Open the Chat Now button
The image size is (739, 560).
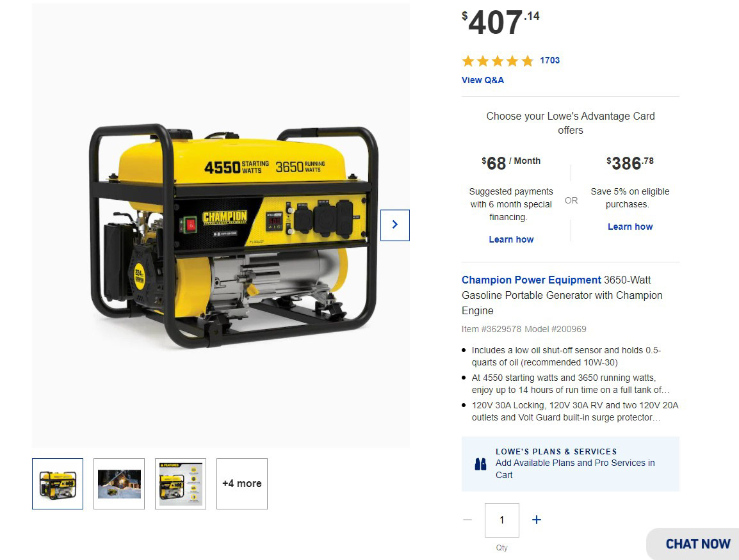pos(693,544)
